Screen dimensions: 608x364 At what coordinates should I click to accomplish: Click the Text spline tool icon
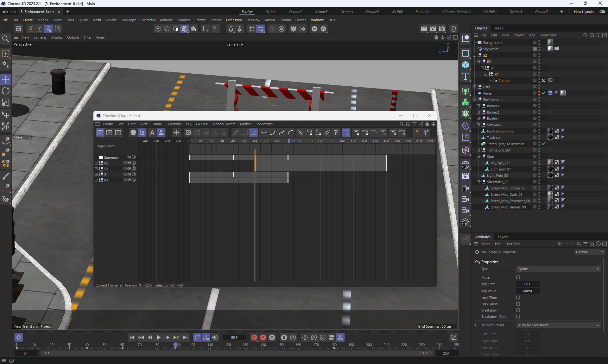coord(465,76)
